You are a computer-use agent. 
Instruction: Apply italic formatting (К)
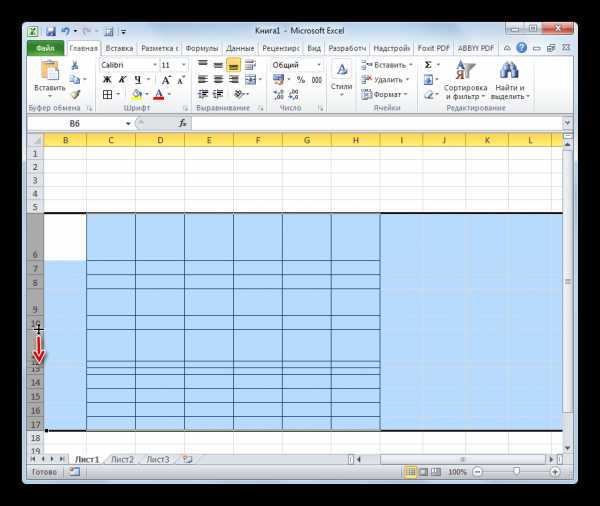click(x=122, y=80)
